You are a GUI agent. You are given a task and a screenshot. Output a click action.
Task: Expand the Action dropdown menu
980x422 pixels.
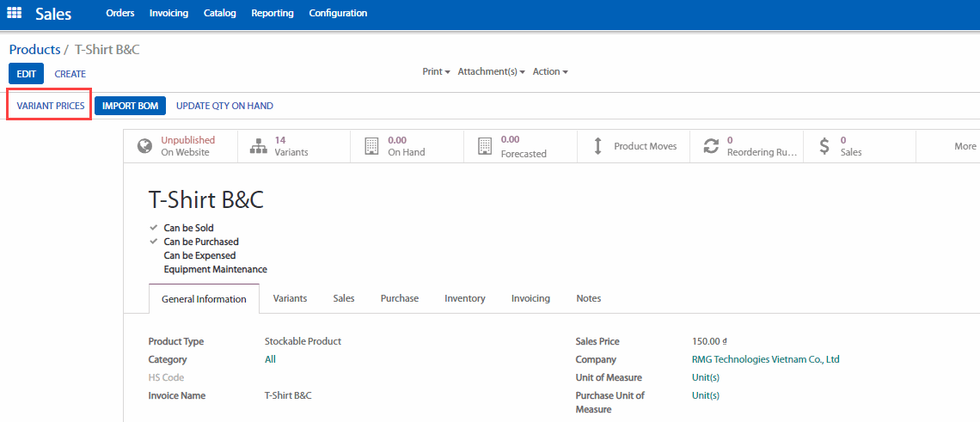coord(550,72)
